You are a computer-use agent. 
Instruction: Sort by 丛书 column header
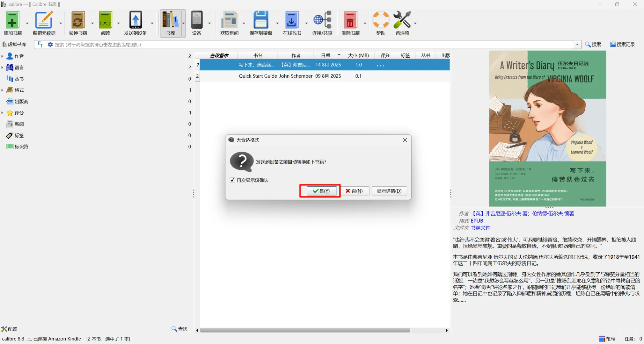pyautogui.click(x=426, y=55)
